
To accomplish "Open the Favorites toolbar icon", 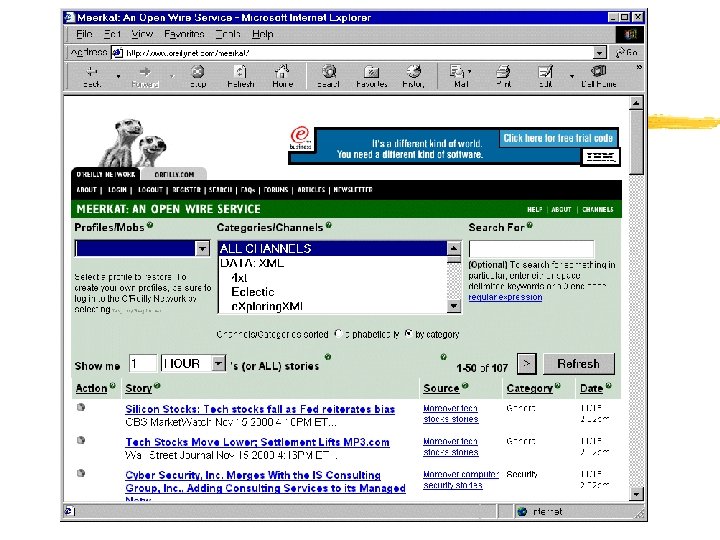I will click(x=371, y=72).
